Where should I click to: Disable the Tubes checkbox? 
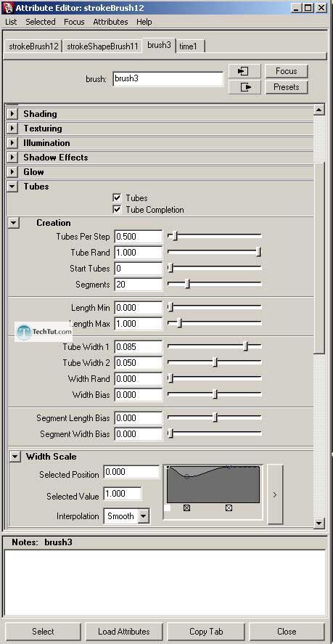tap(117, 198)
